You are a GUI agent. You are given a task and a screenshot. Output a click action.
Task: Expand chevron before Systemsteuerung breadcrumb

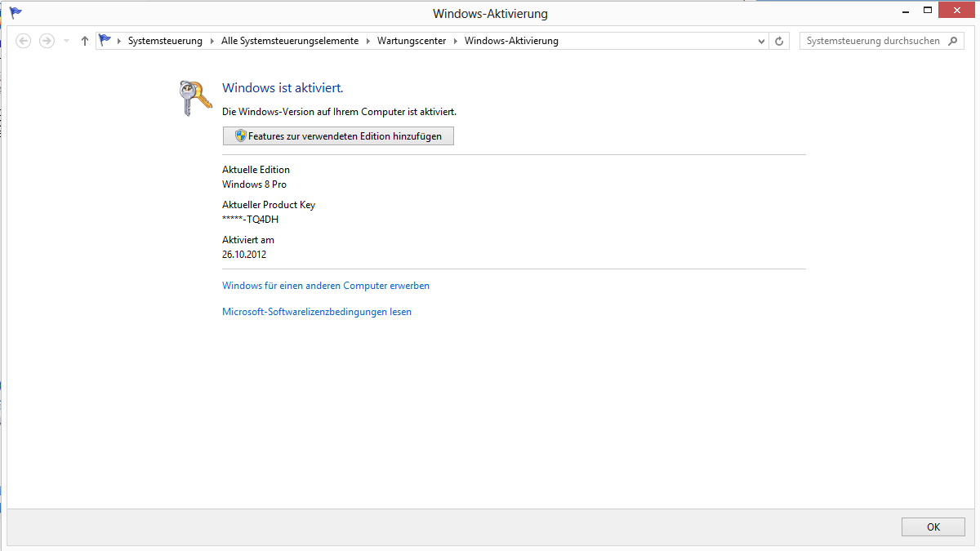(x=119, y=41)
